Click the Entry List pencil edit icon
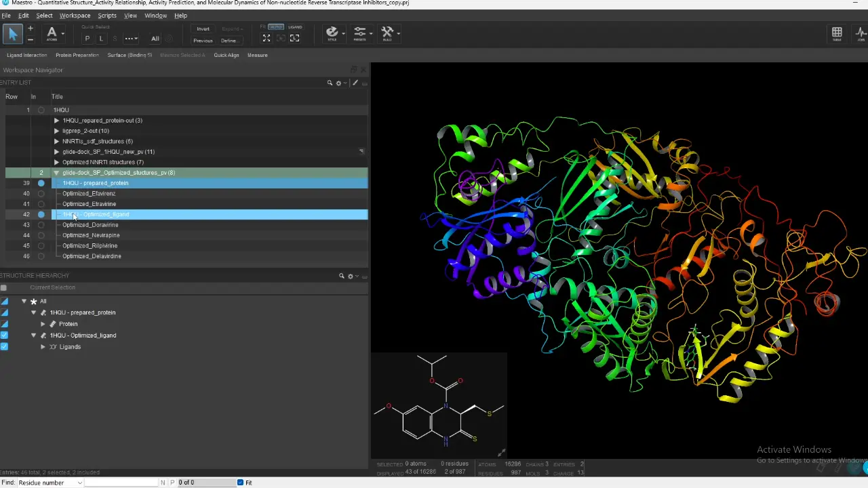 pos(355,83)
